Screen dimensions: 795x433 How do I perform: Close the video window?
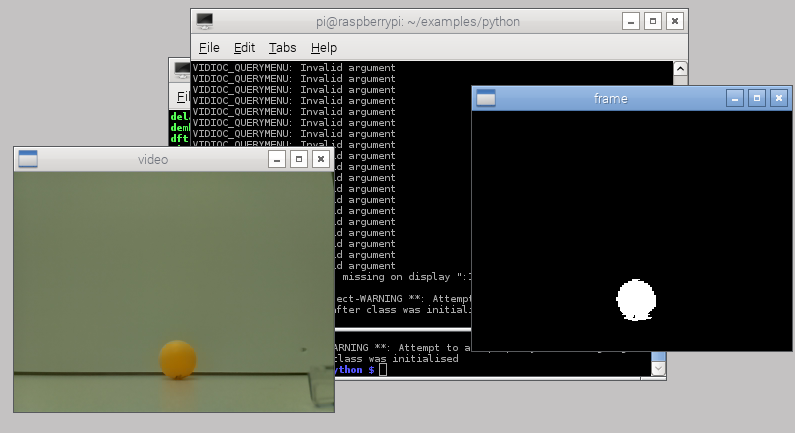click(321, 159)
